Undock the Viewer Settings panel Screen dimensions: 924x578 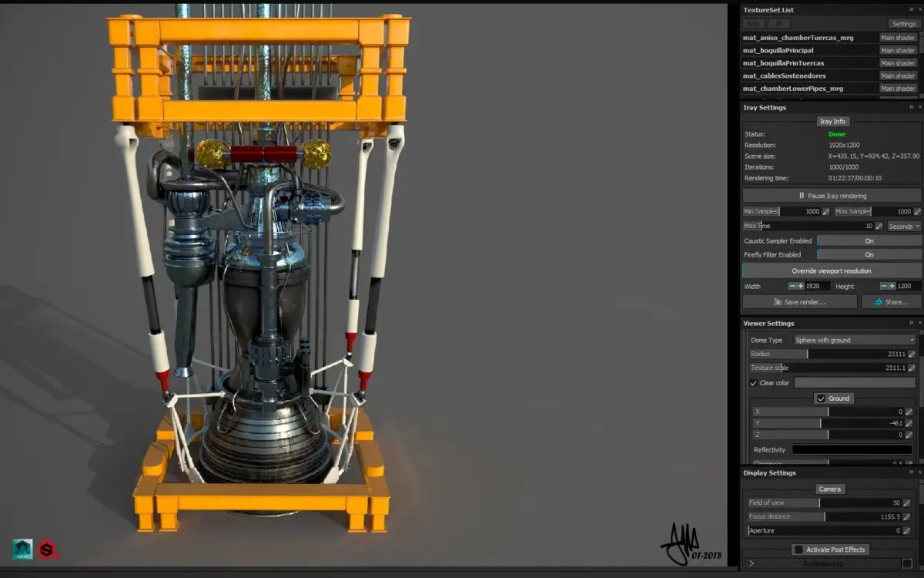point(911,323)
